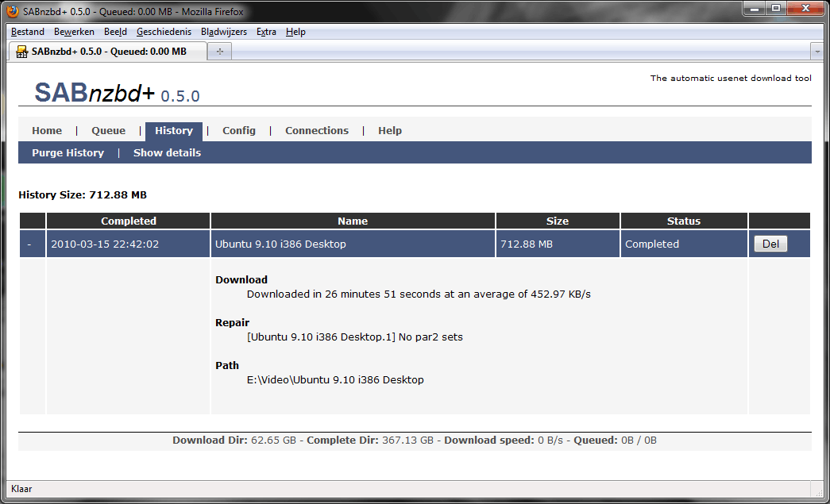Click the Path heading

tap(227, 365)
